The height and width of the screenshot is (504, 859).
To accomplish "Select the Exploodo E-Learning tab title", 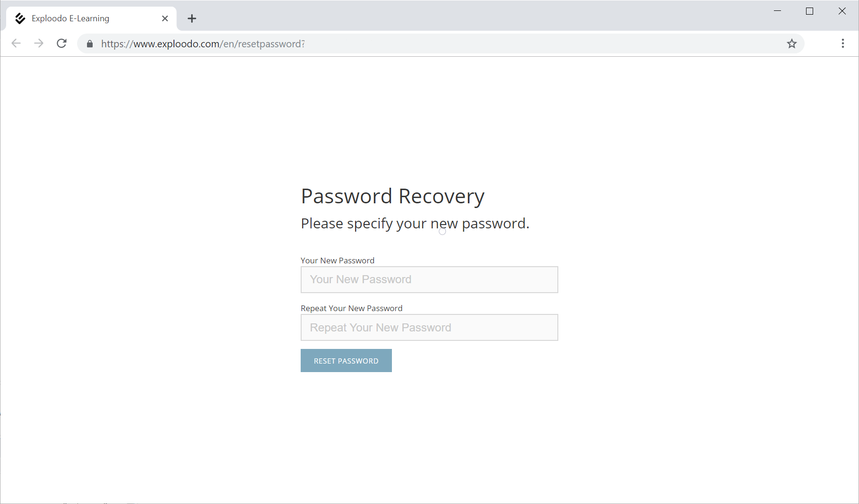I will click(70, 18).
